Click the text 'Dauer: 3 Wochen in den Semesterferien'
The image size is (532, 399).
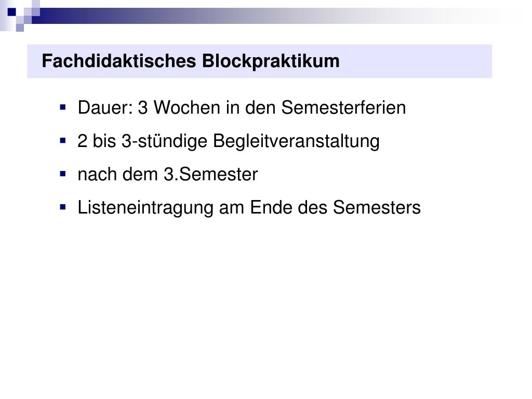242,108
